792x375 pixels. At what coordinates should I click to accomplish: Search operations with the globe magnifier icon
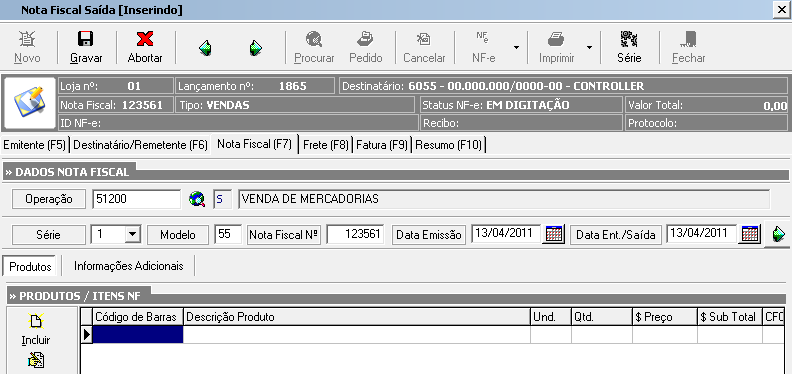197,199
